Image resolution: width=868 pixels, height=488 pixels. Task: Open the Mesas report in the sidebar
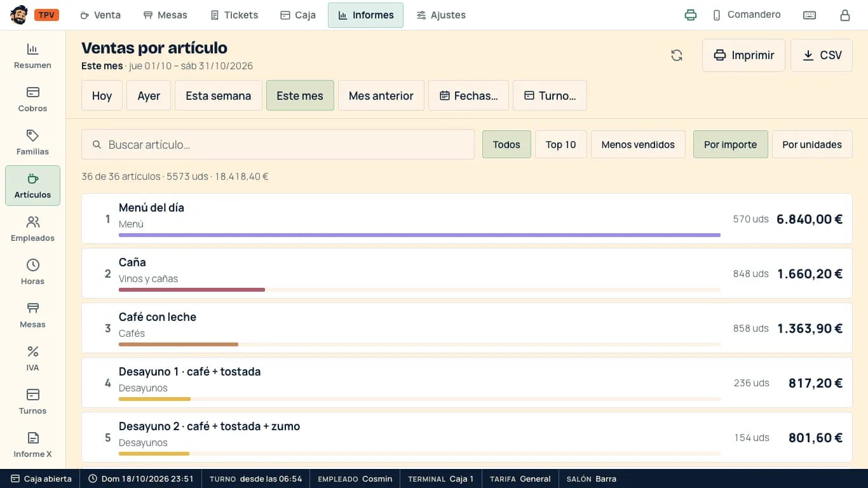32,315
